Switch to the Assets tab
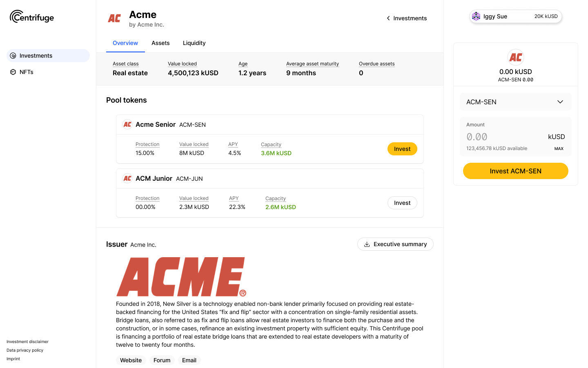This screenshot has width=588, height=368. 160,43
